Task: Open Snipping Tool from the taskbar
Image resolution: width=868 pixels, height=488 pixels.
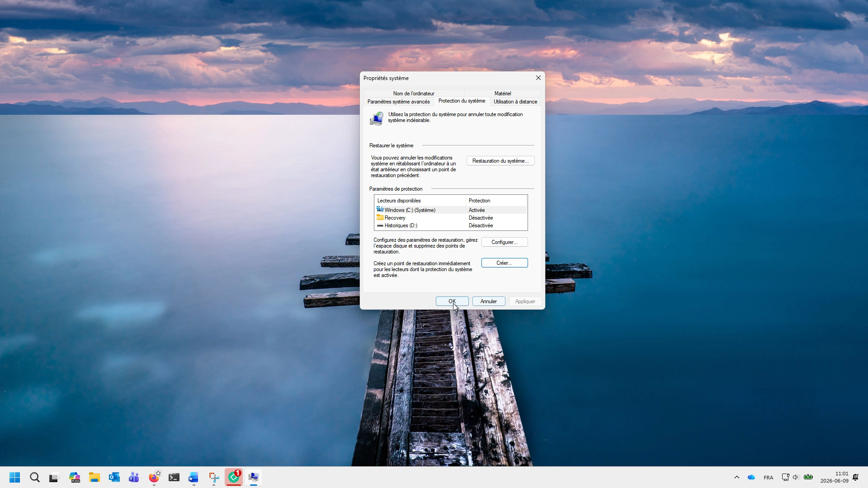Action: coord(214,477)
